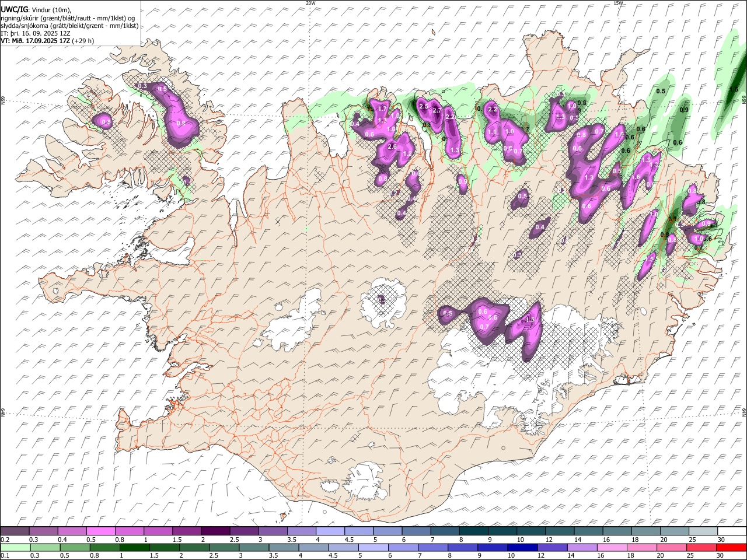Click the '1.7' snowfall value on the map
The height and width of the screenshot is (560, 747).
(383, 108)
